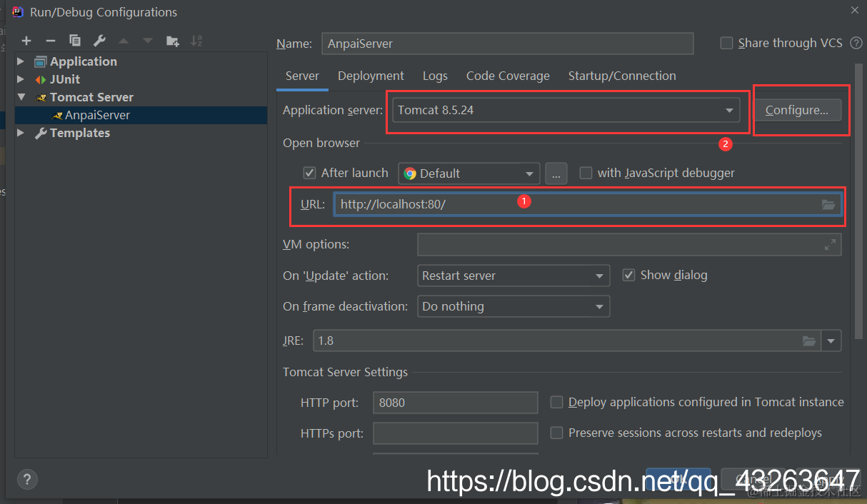Toggle the Show dialog checkbox
Screen dimensions: 867x504
click(628, 275)
